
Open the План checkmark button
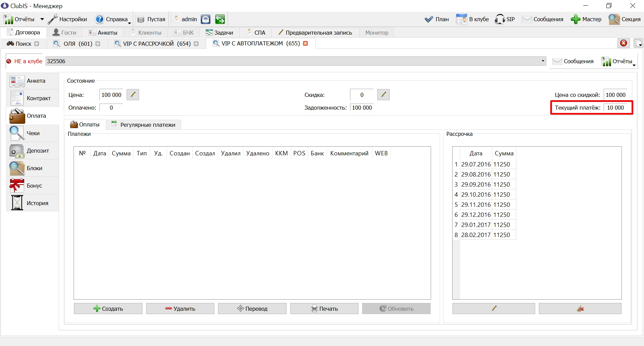click(436, 19)
